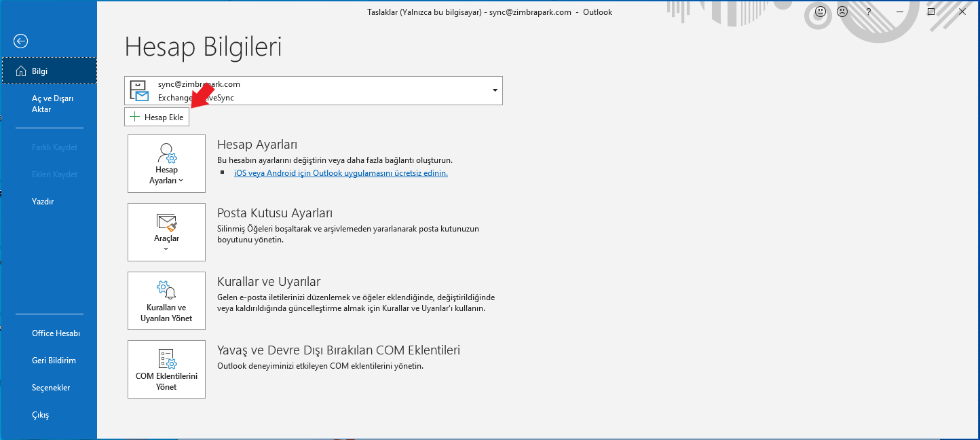
Task: Click the Posta Kutusu Ayarları heading
Action: tap(275, 213)
